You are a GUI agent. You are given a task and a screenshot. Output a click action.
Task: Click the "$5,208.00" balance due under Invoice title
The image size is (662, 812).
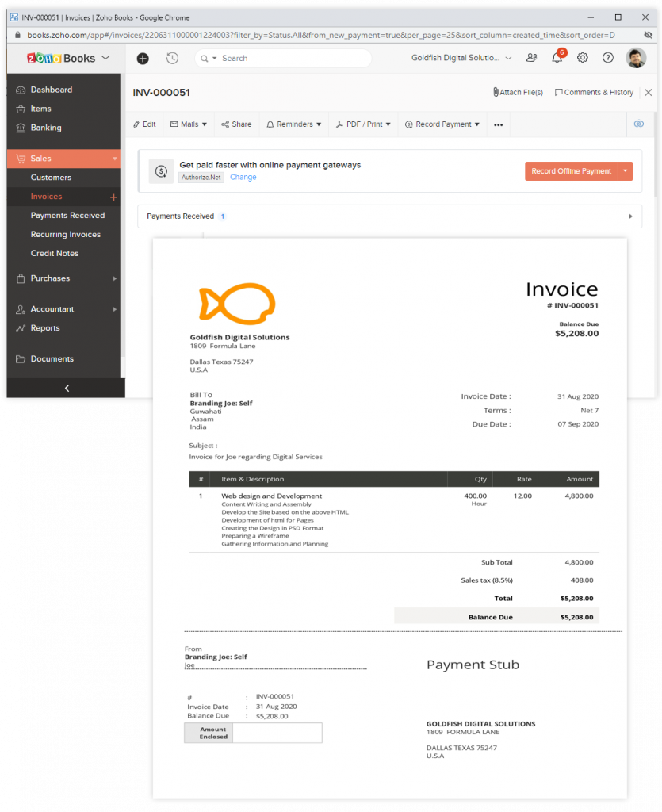pos(576,334)
